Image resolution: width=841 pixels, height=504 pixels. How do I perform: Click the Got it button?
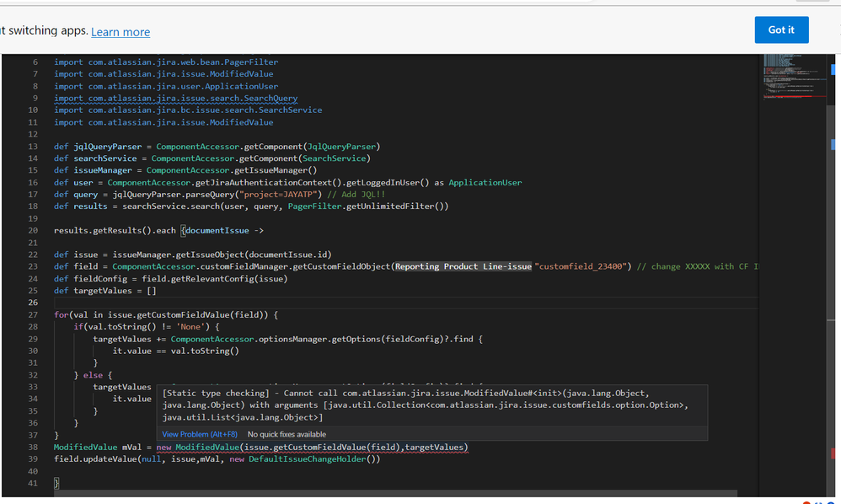[x=781, y=30]
